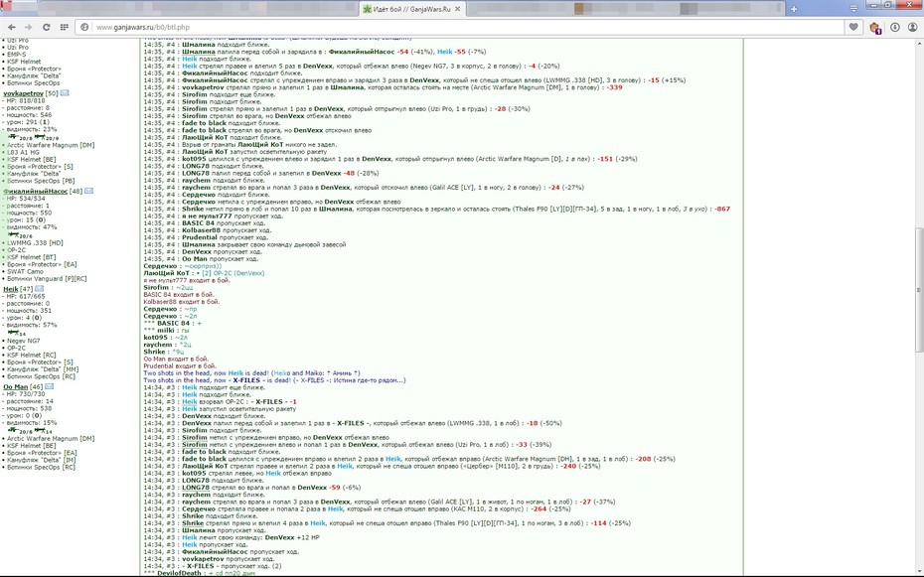Expand the tab list dropdown menu
Screen dimensions: 924x577
853,9
